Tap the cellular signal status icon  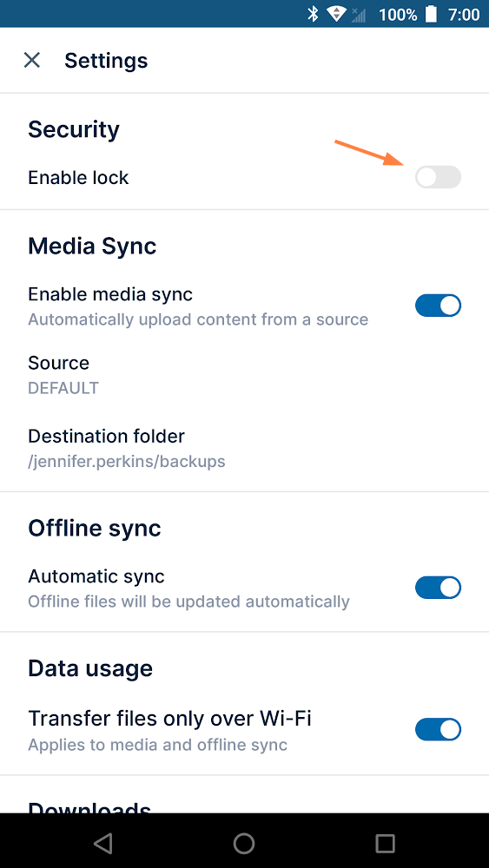tap(359, 15)
